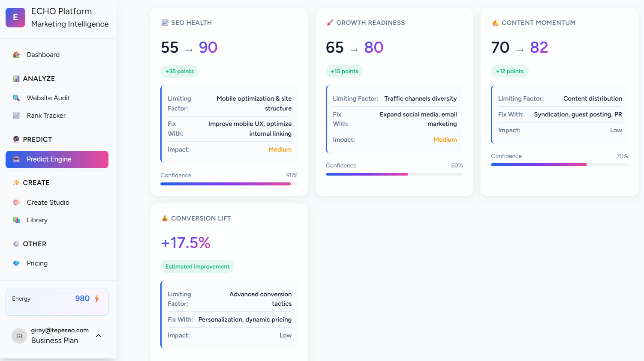Click the Pricing diamond icon
This screenshot has width=644, height=361.
click(x=16, y=263)
